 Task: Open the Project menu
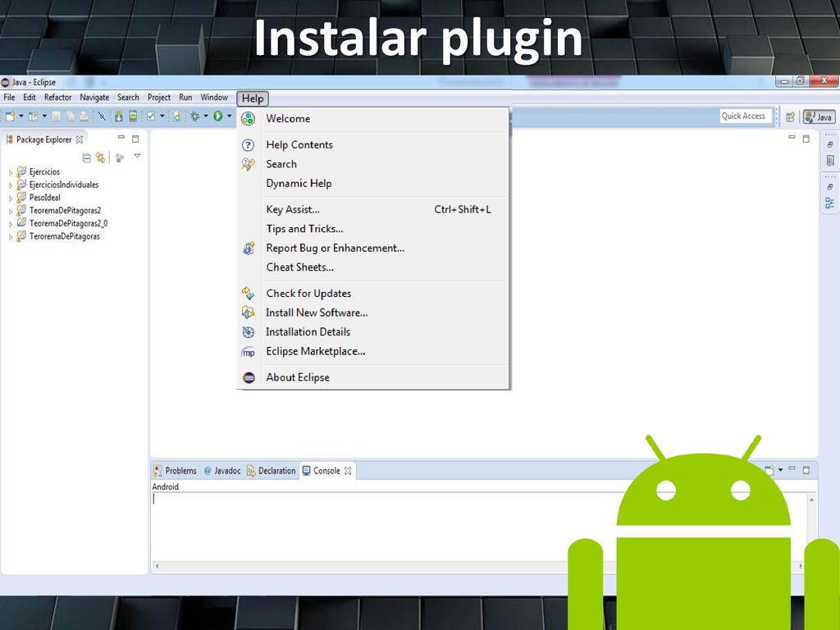tap(159, 98)
